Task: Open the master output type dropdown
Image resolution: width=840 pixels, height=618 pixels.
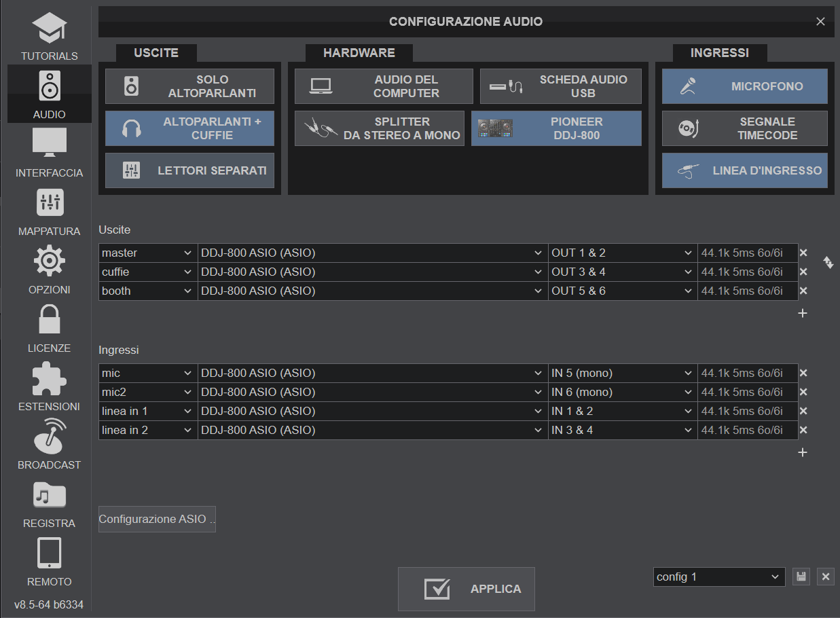Action: click(148, 253)
